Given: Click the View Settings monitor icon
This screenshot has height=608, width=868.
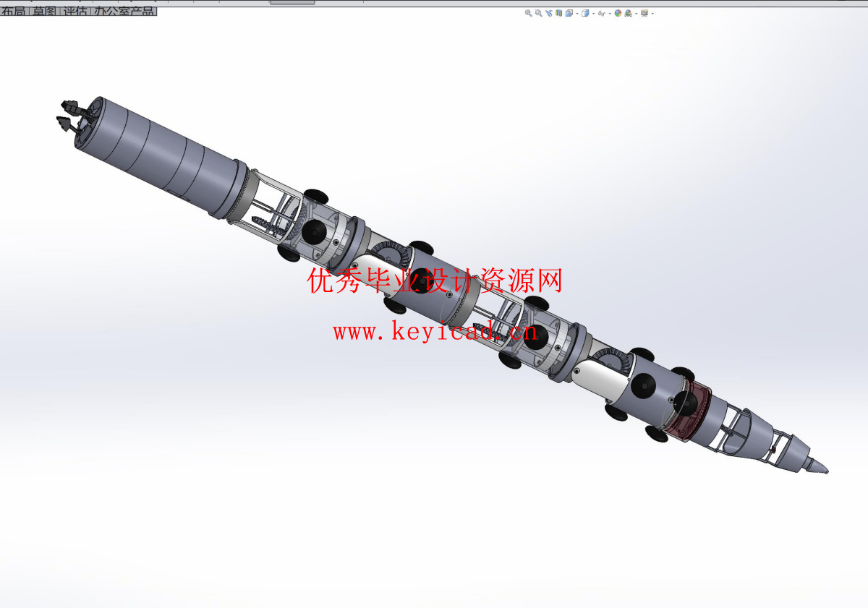Looking at the screenshot, I should (644, 13).
